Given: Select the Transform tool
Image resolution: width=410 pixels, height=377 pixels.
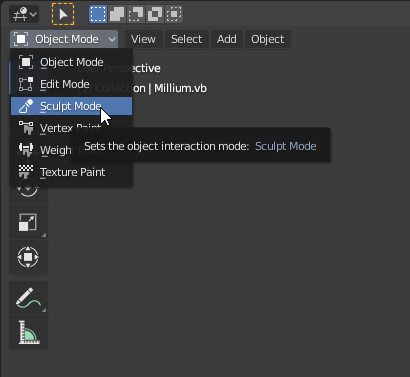Looking at the screenshot, I should tap(28, 257).
